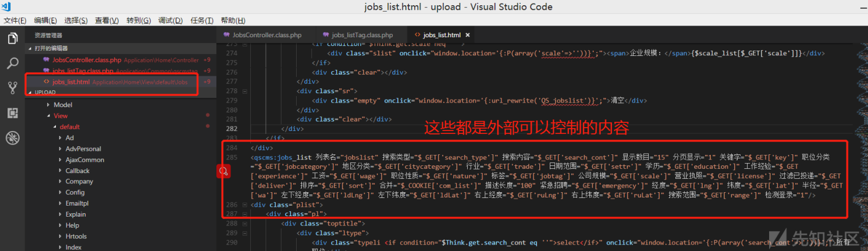
Task: Select jobs_list.html in open editors list
Action: (71, 82)
